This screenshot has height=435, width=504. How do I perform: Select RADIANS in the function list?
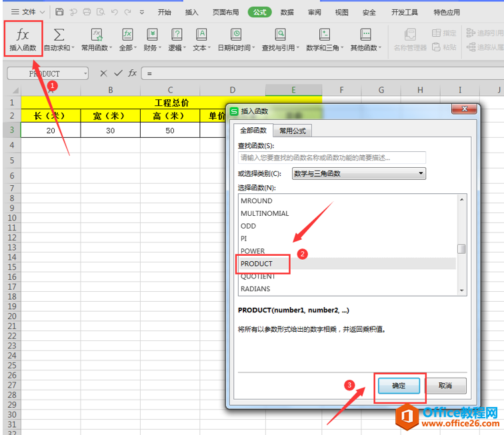click(x=347, y=288)
